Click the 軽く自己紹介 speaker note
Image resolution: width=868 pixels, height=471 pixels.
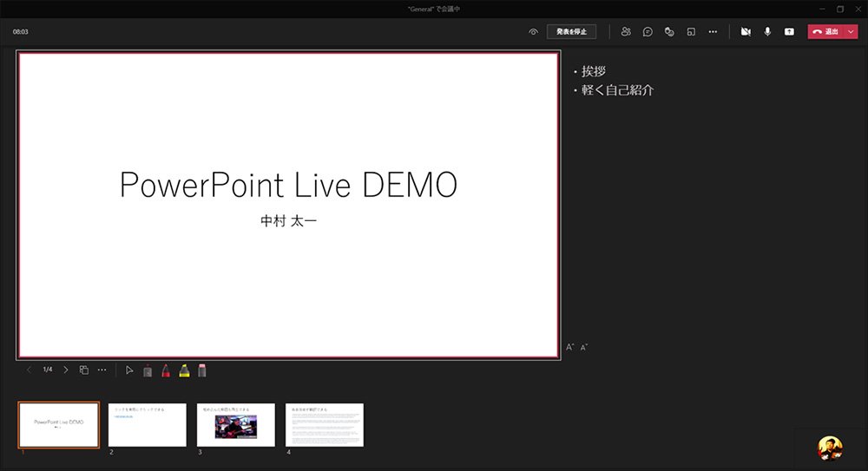point(617,90)
